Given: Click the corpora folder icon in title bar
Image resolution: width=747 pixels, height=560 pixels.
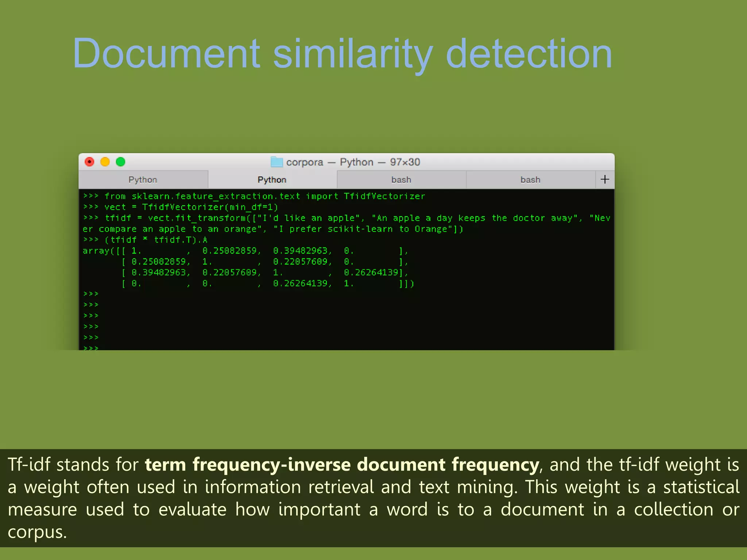Looking at the screenshot, I should (277, 162).
